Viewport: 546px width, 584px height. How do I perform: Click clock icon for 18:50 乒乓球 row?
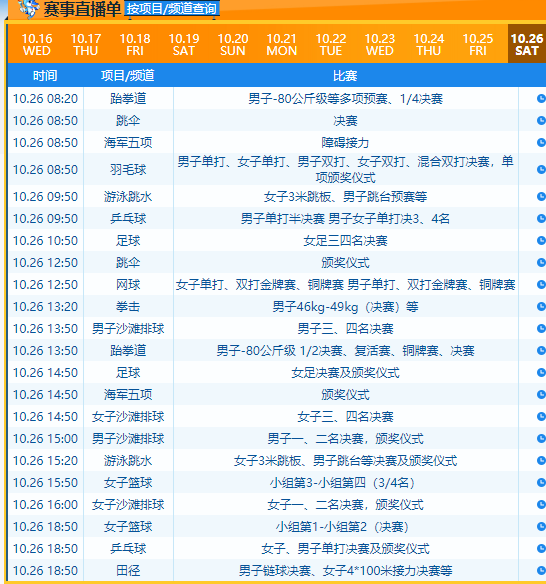[541, 548]
